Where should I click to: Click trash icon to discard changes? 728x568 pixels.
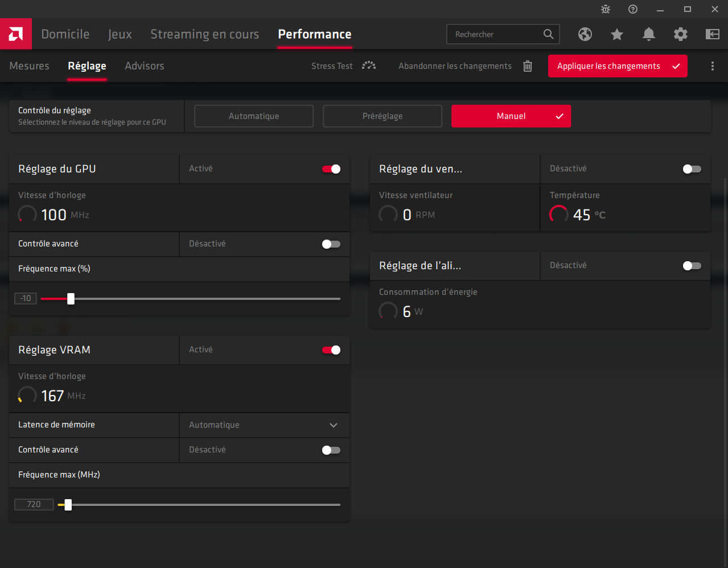pos(528,66)
